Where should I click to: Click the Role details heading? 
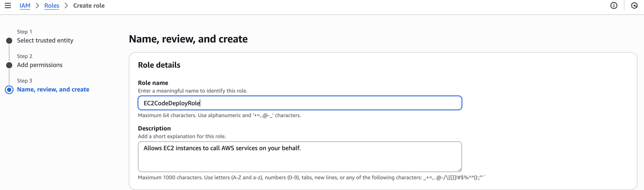(159, 65)
